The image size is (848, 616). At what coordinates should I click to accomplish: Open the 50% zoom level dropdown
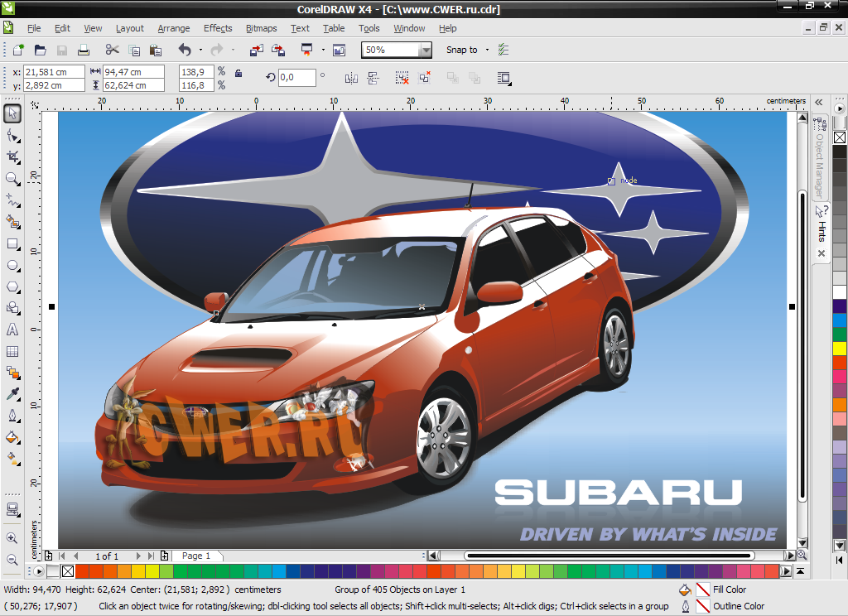pyautogui.click(x=426, y=51)
